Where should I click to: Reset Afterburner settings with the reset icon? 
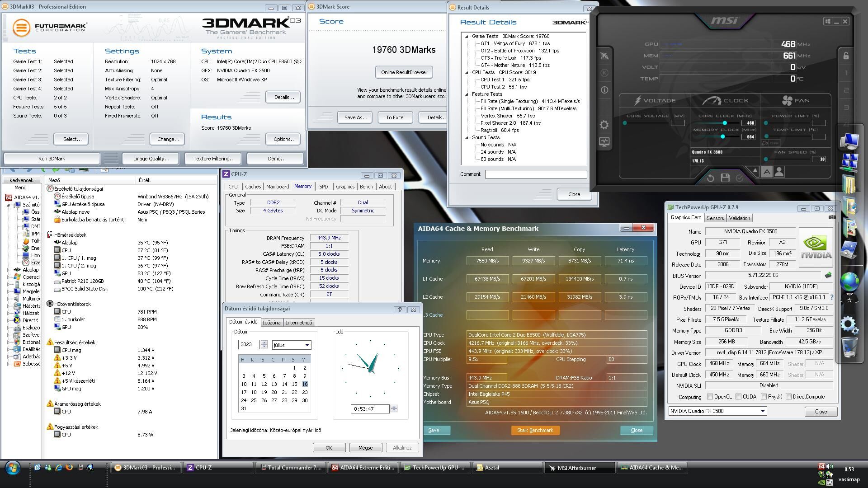(x=710, y=178)
